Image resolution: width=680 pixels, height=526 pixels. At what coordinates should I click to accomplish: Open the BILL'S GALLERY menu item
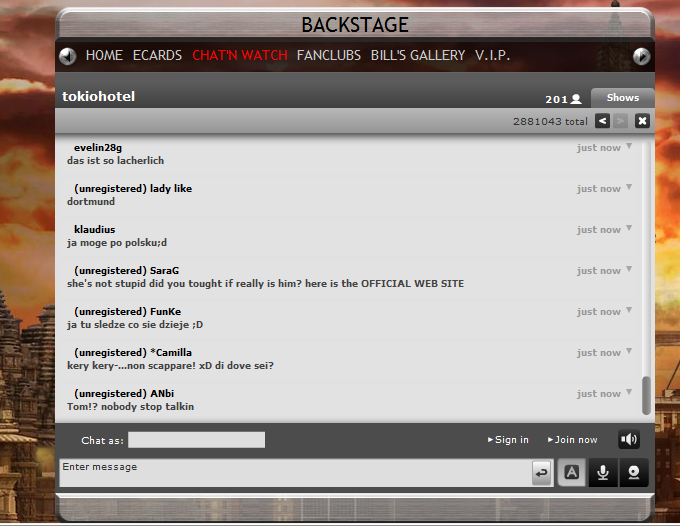[x=418, y=56]
